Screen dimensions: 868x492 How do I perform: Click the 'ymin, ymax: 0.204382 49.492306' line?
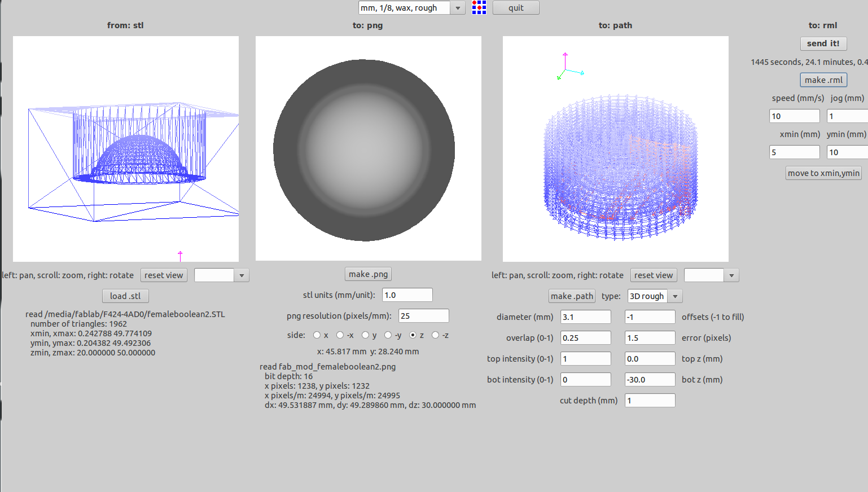pyautogui.click(x=90, y=343)
